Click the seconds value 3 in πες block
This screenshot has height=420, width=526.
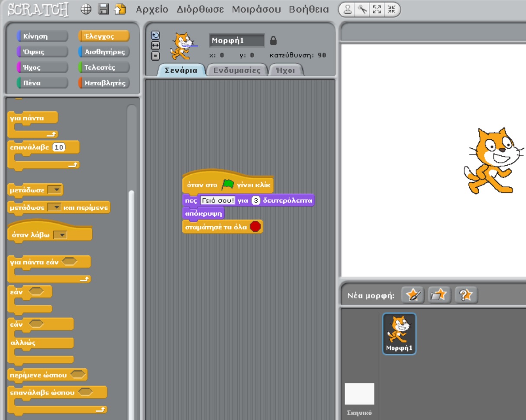click(255, 201)
